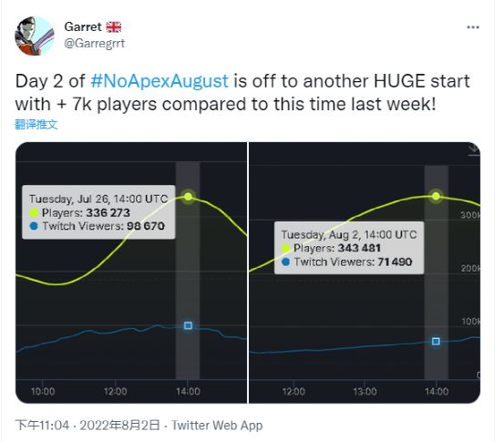Image resolution: width=504 pixels, height=442 pixels.
Task: Click the chart download arrow icon
Action: (x=473, y=149)
